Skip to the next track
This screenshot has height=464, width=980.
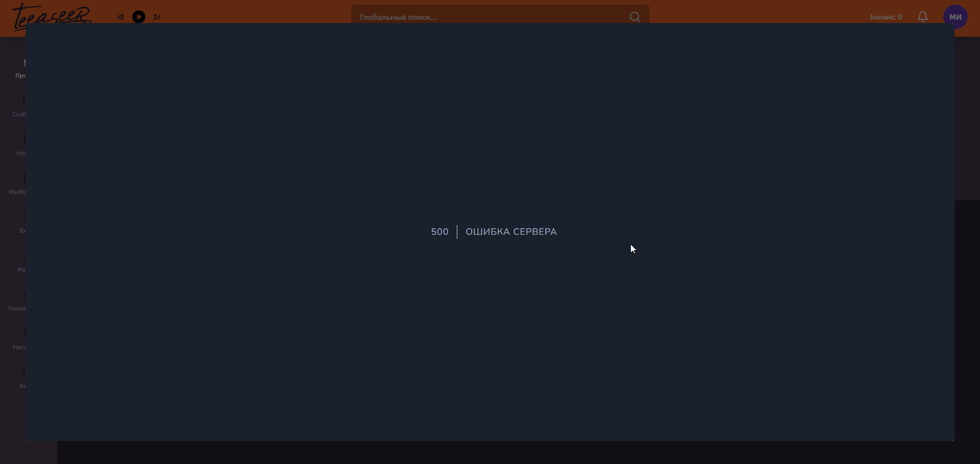(x=157, y=17)
